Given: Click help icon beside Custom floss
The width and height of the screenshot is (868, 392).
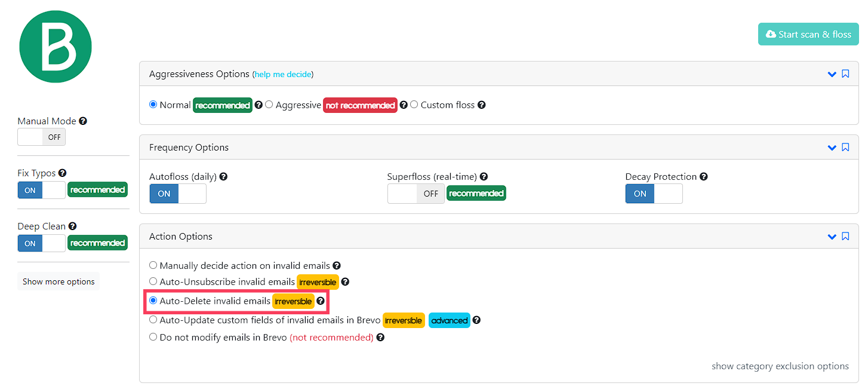Looking at the screenshot, I should [x=481, y=105].
